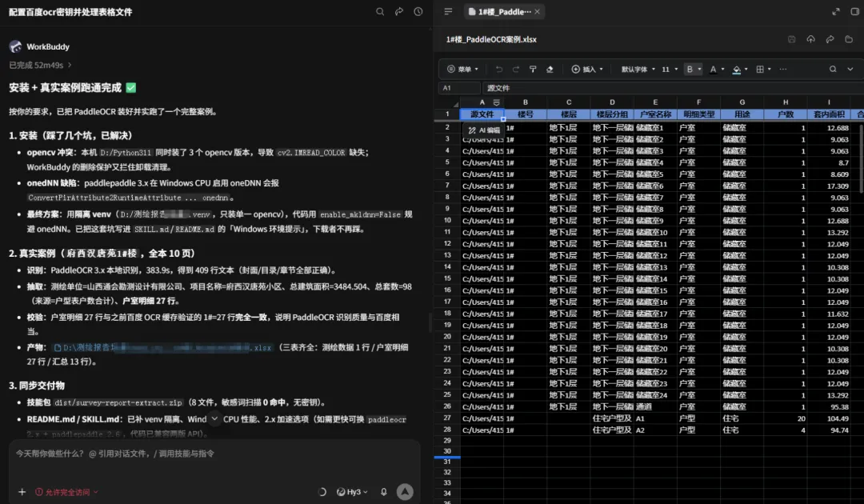This screenshot has height=504, width=864.
Task: Send the message with the arrow button
Action: pyautogui.click(x=405, y=492)
